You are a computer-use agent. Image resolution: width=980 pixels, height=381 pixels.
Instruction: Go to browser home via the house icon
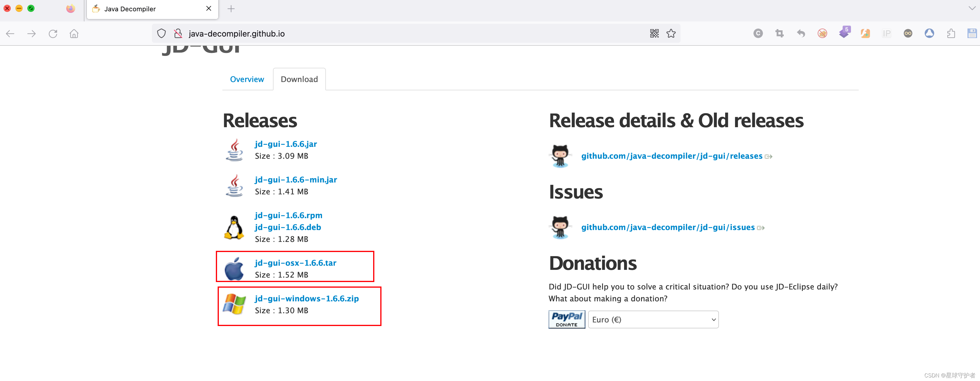tap(74, 34)
